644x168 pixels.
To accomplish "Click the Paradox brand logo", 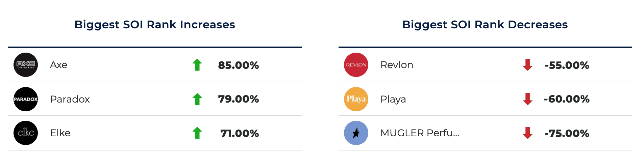I will click(x=26, y=99).
